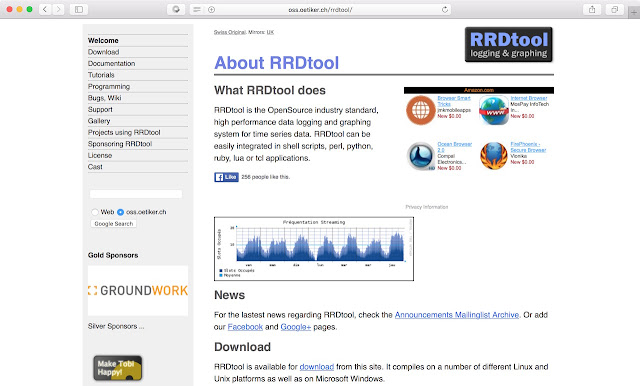Click the FirePhoenix flame browser icon

494,156
